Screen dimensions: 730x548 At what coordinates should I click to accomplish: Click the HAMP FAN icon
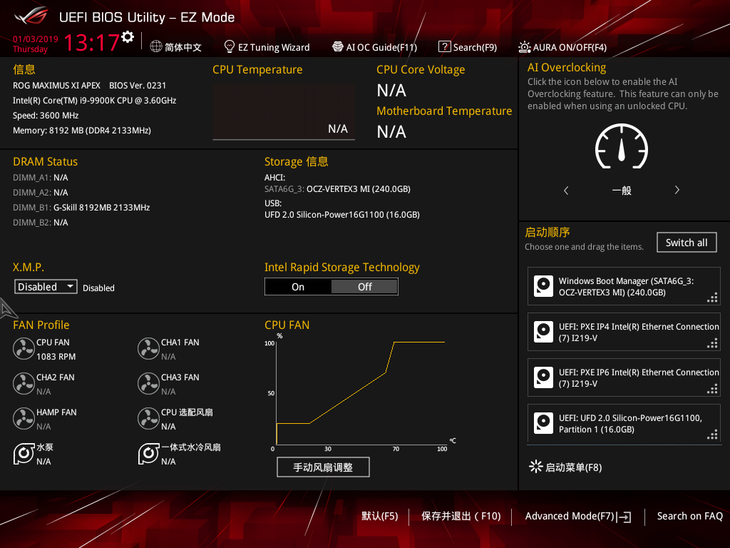(x=23, y=419)
